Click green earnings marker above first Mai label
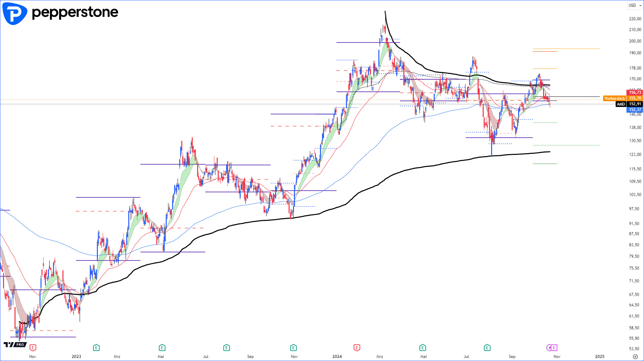 pos(162,348)
